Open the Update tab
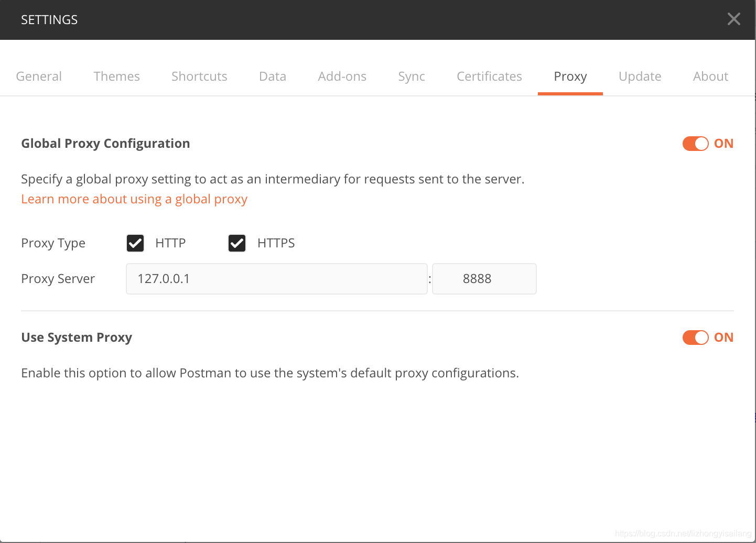The width and height of the screenshot is (756, 543). [640, 77]
